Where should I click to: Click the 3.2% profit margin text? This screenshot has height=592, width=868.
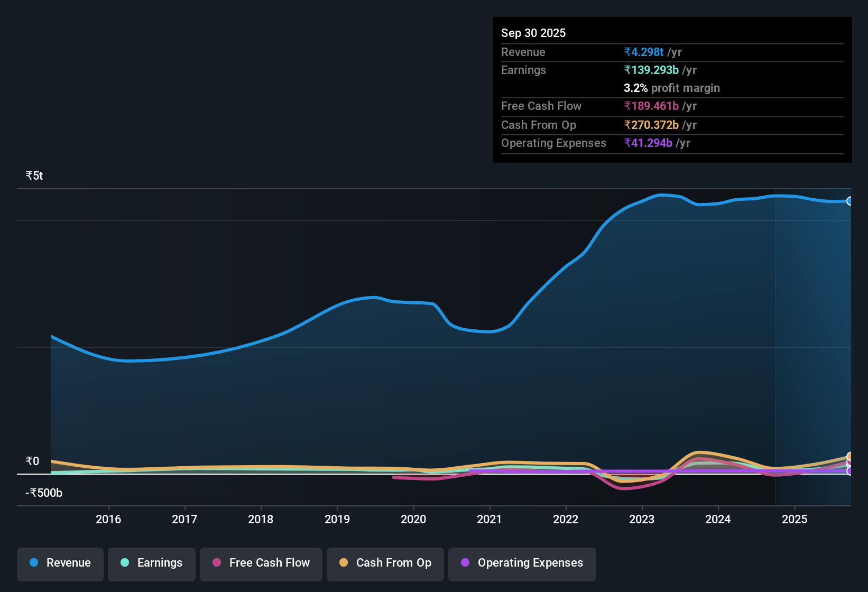[671, 88]
